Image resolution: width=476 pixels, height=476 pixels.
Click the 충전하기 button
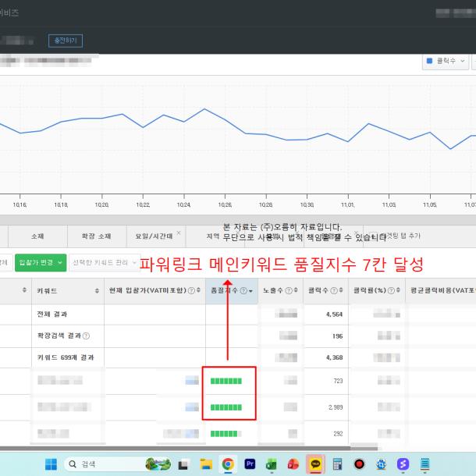point(65,41)
